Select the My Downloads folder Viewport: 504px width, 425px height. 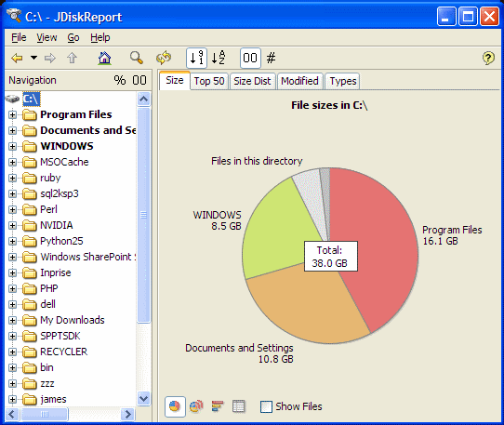point(72,320)
